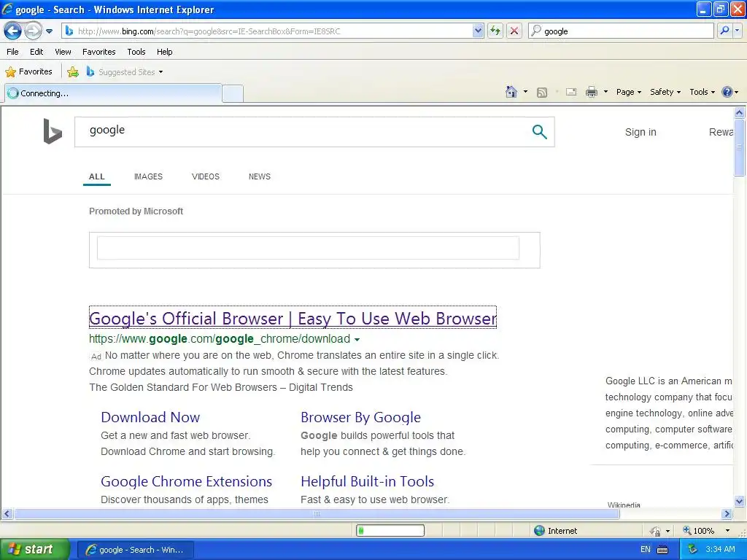The height and width of the screenshot is (560, 747).
Task: Click the 100% zoom level button
Action: pos(698,531)
